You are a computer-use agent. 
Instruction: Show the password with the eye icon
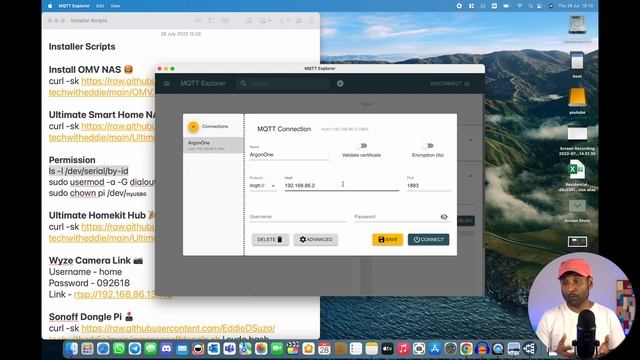pyautogui.click(x=444, y=217)
